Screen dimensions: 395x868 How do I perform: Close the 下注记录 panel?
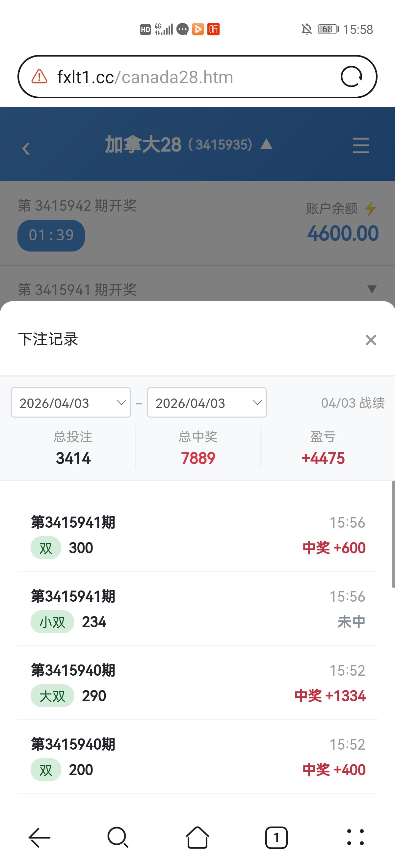pyautogui.click(x=371, y=340)
